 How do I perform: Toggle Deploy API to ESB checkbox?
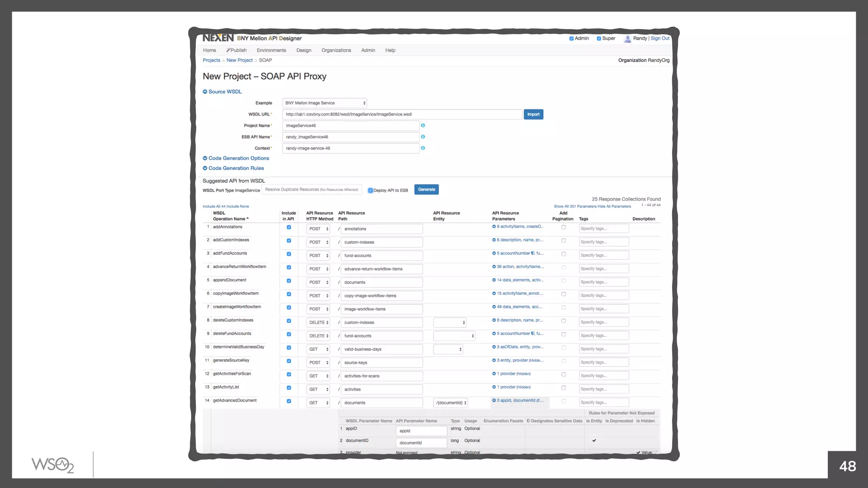(370, 190)
